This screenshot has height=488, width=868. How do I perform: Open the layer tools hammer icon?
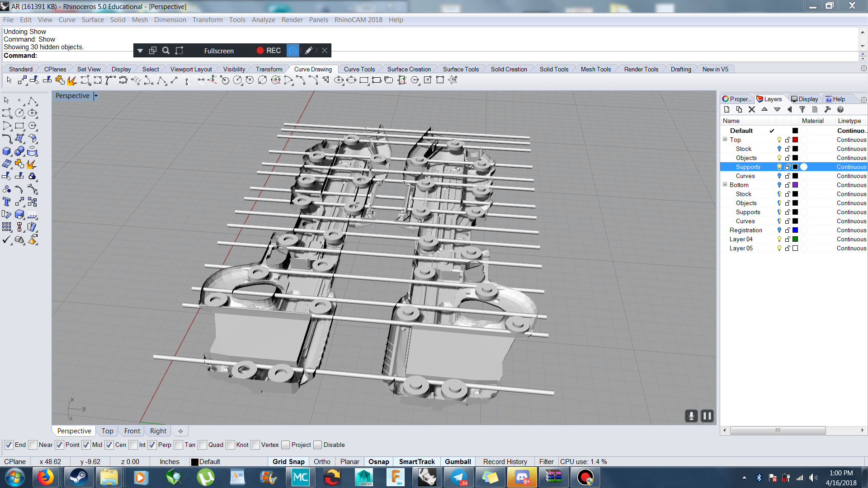coord(827,109)
